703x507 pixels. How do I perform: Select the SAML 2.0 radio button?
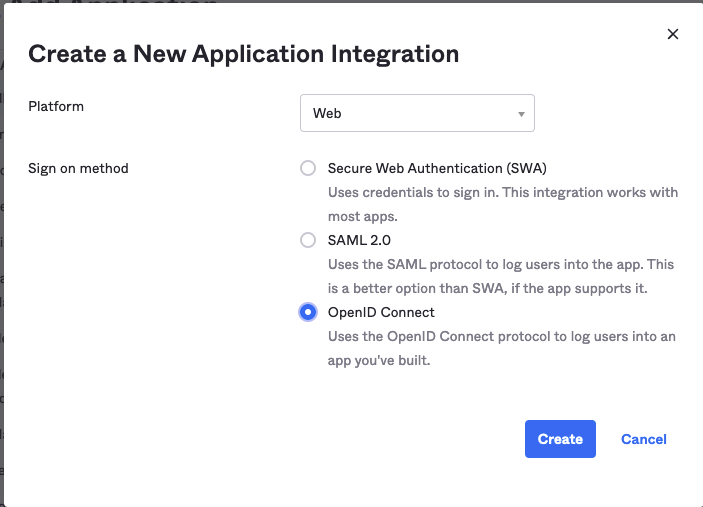pos(308,240)
